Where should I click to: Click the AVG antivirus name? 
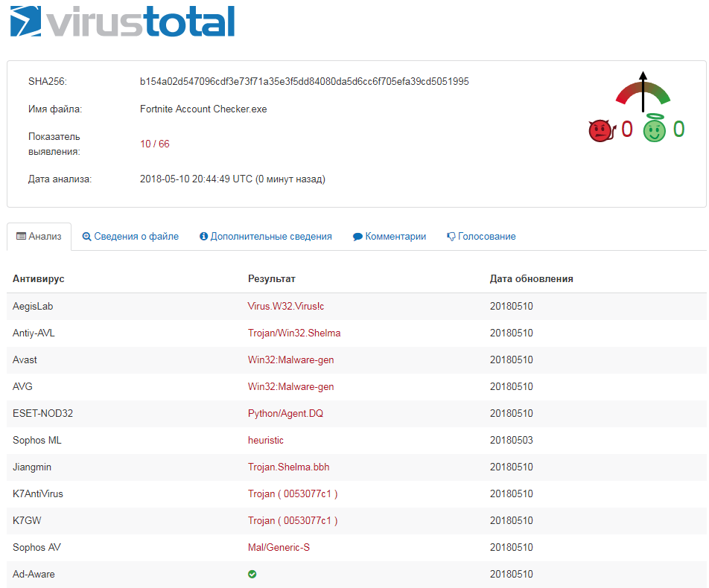pos(22,386)
